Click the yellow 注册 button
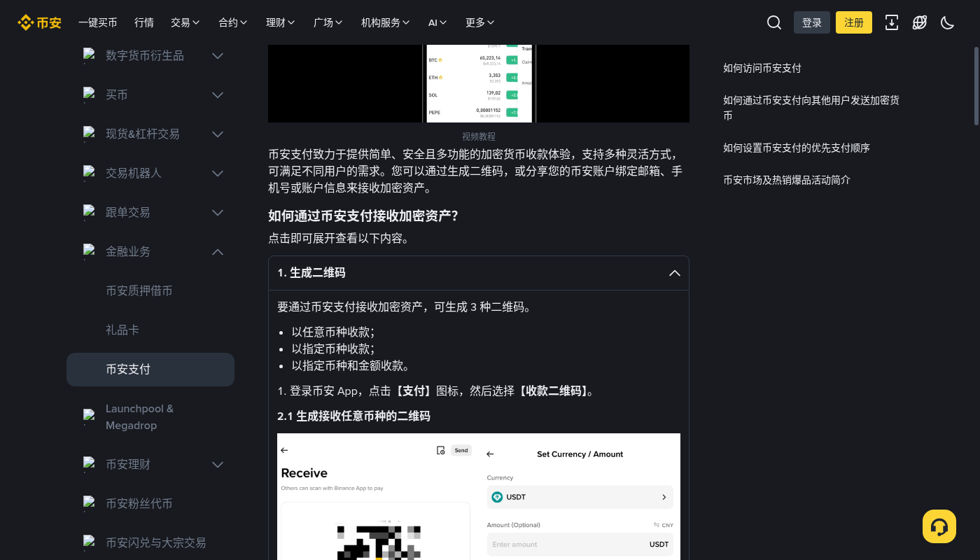This screenshot has height=560, width=980. pos(854,22)
